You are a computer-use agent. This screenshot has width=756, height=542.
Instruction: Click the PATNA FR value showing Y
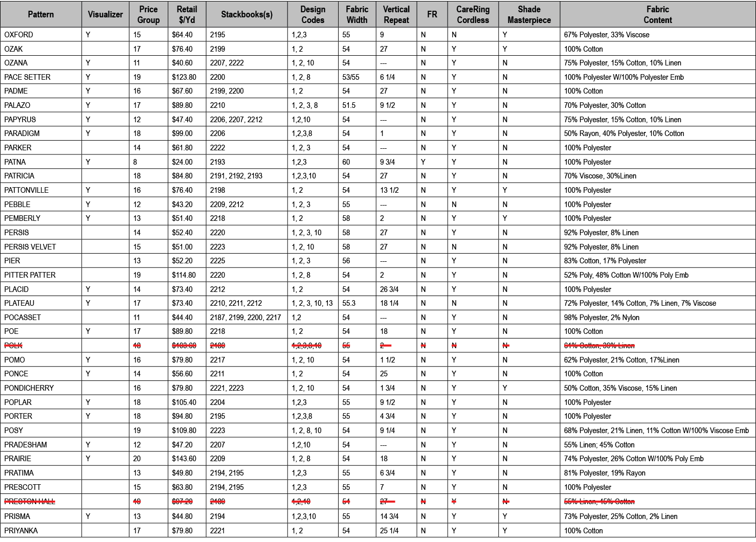432,162
